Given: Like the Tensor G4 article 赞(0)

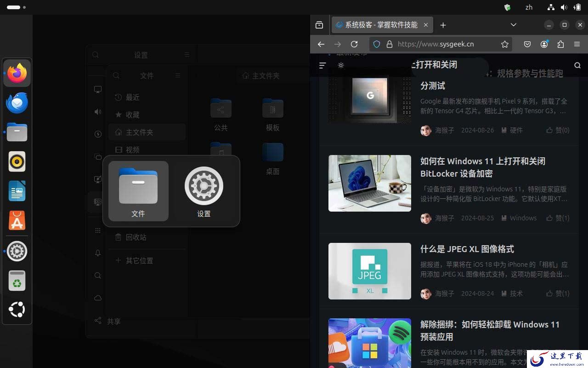Looking at the screenshot, I should click(558, 130).
